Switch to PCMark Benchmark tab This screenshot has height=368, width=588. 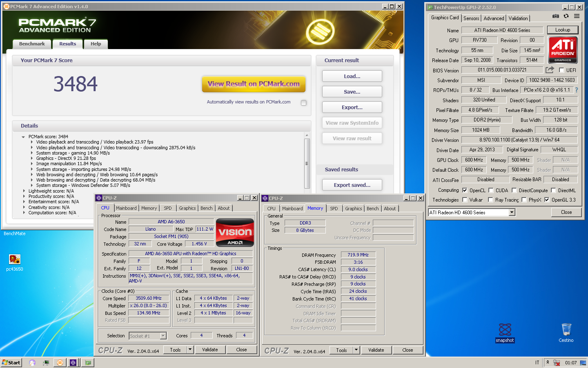pos(32,44)
